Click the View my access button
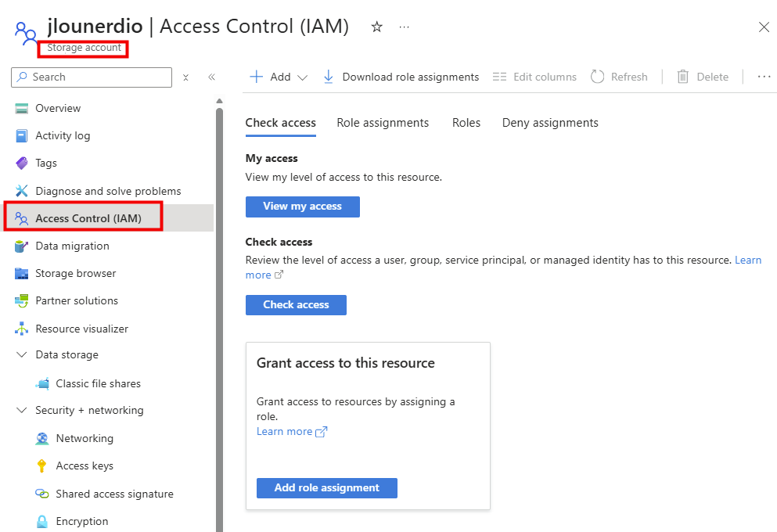 303,207
